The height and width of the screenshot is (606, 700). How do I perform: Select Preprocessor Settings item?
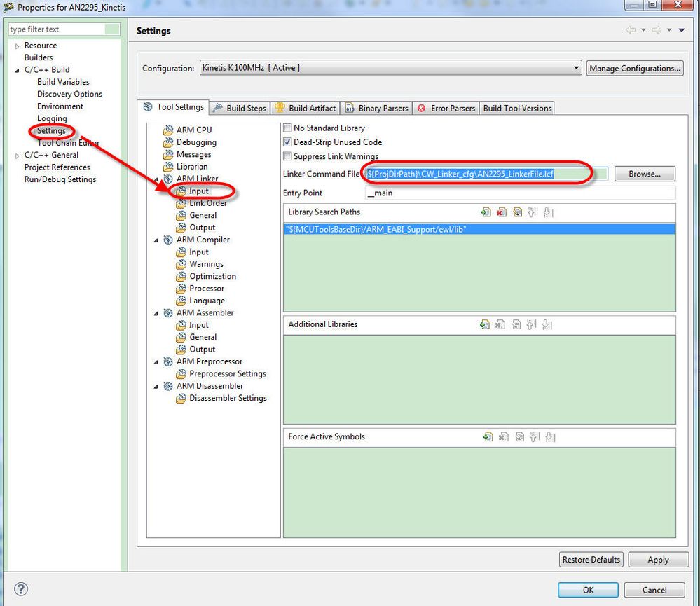point(228,373)
